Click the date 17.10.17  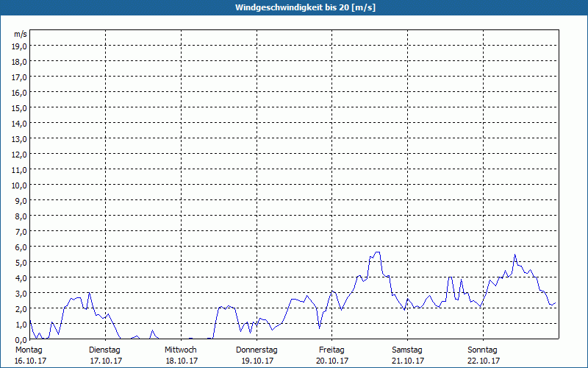(x=106, y=361)
